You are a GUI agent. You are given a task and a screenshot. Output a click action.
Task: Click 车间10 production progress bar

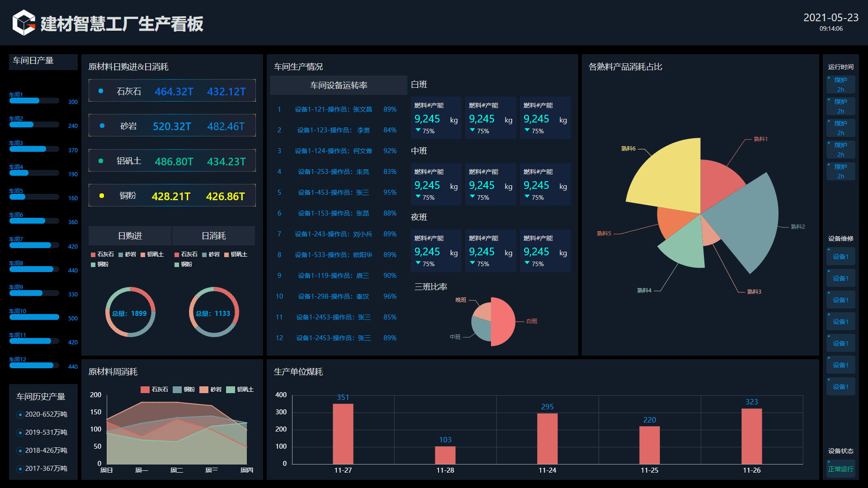coord(34,317)
